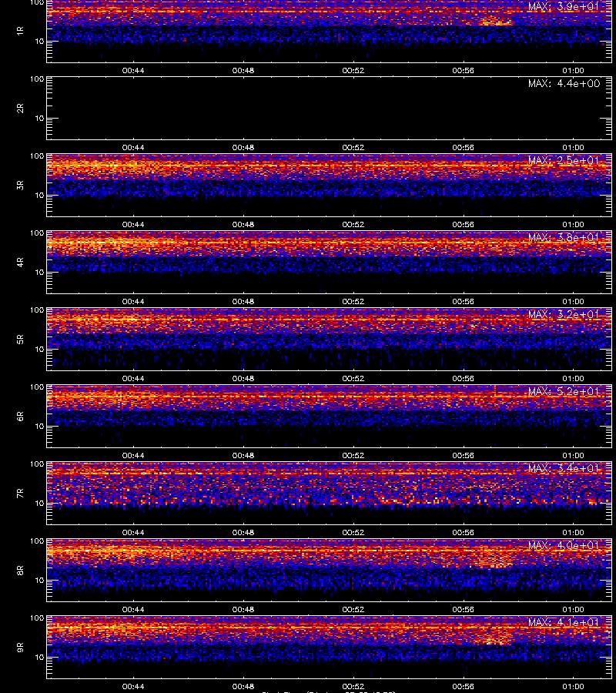Click the bright burst near 00:57 in panel 1R
616x693 pixels.
point(496,22)
